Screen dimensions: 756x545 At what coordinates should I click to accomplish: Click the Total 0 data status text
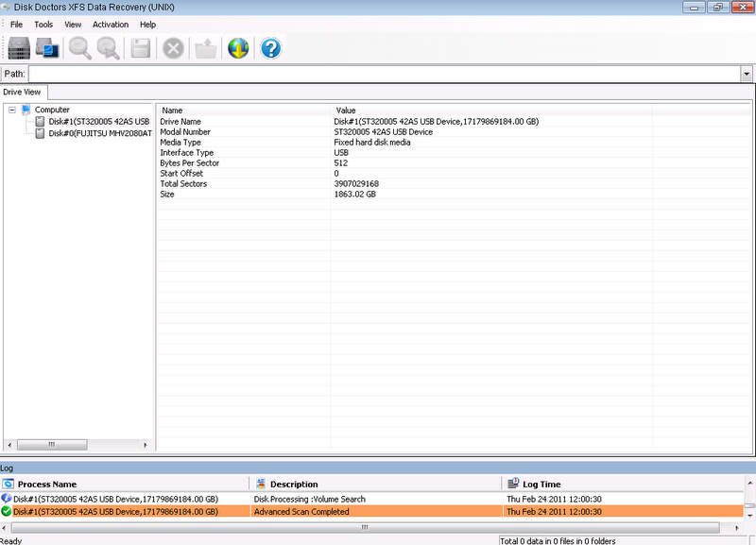pyautogui.click(x=558, y=540)
